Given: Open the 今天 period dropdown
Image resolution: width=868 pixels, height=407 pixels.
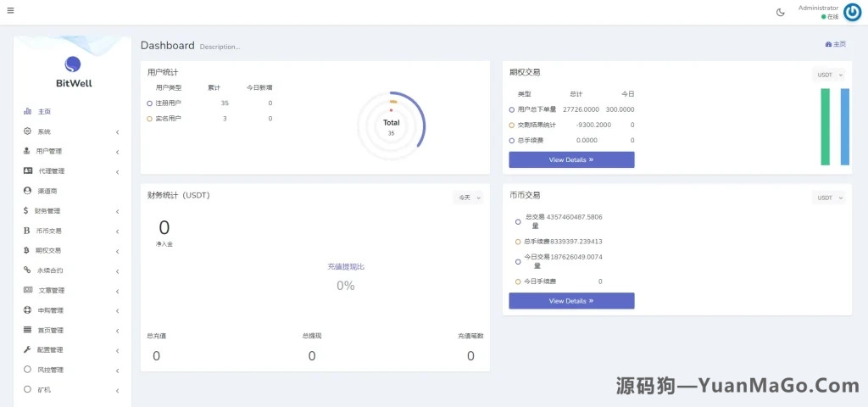Looking at the screenshot, I should (468, 197).
